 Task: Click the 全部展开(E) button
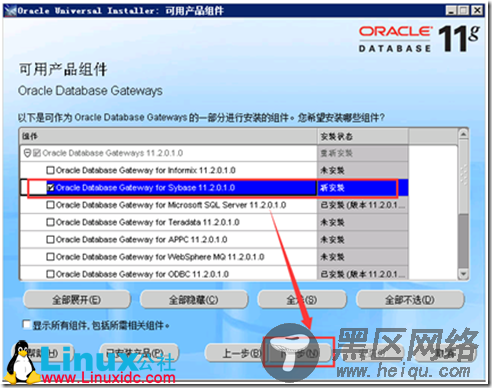tap(76, 300)
